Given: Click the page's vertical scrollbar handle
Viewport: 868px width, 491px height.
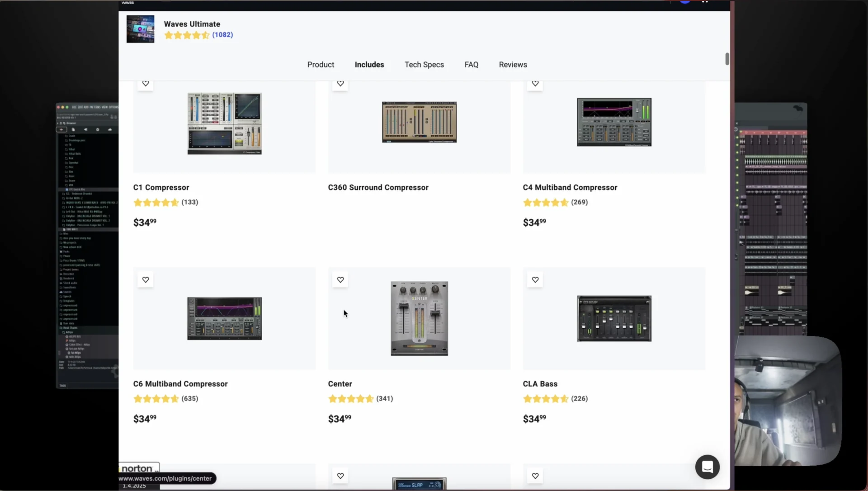Looking at the screenshot, I should coord(727,59).
